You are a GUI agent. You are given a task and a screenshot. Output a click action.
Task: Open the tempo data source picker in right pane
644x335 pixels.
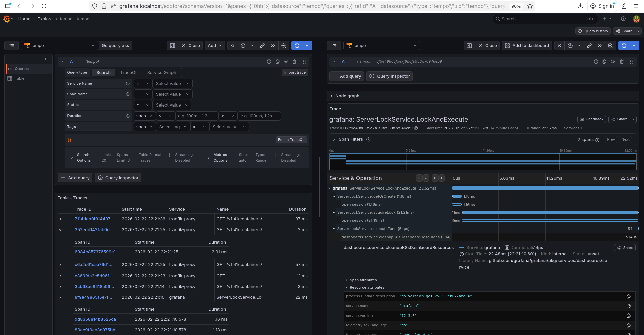pyautogui.click(x=382, y=46)
